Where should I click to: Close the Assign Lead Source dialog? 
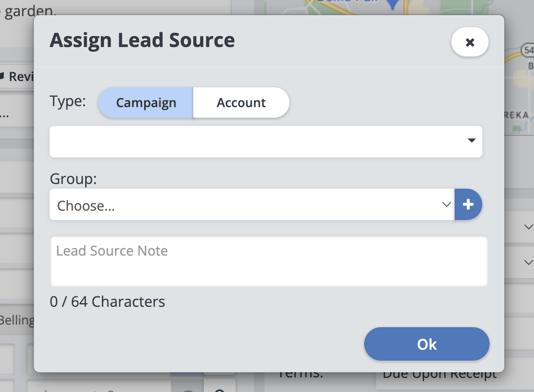pyautogui.click(x=470, y=42)
